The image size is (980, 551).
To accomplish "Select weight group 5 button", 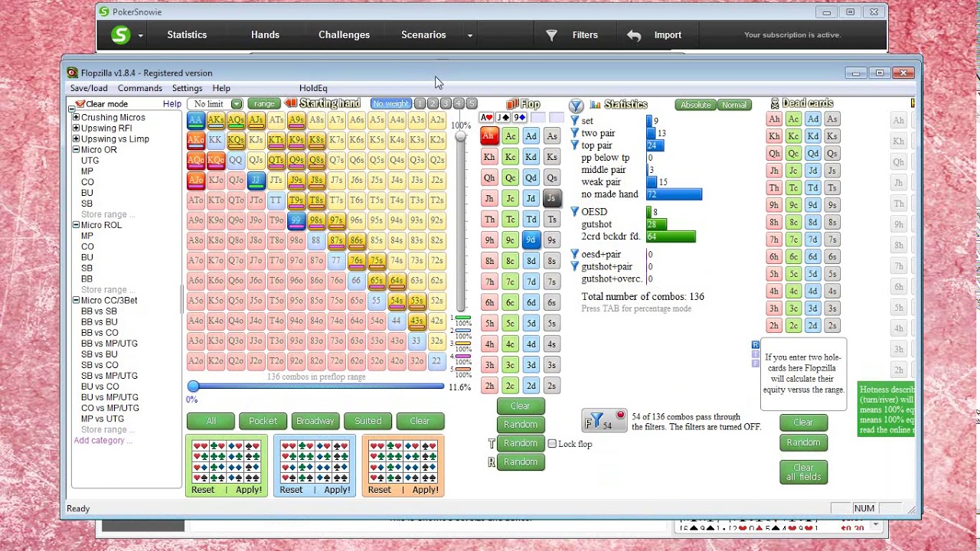I will pyautogui.click(x=472, y=103).
